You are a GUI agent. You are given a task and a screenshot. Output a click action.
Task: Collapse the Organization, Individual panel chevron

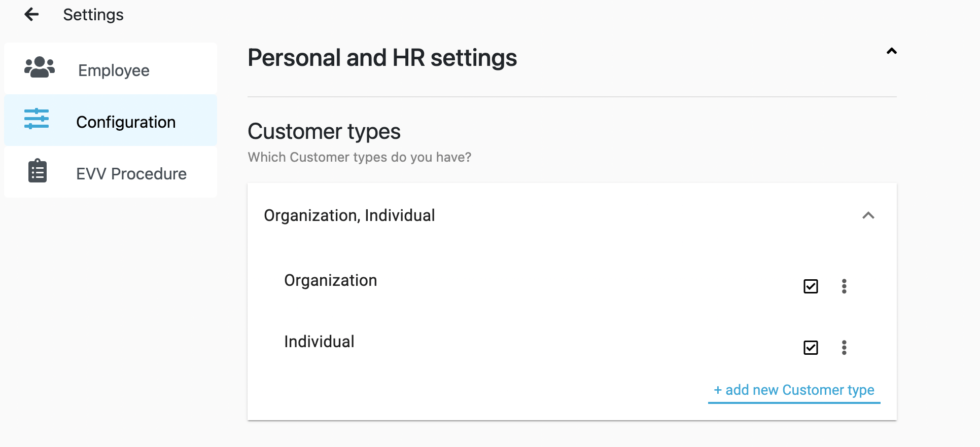click(868, 215)
